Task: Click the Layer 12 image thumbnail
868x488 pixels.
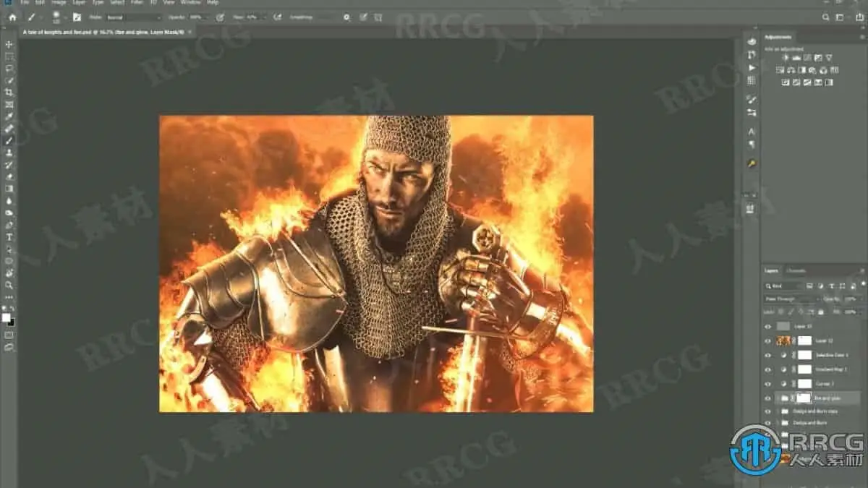Action: (x=783, y=340)
